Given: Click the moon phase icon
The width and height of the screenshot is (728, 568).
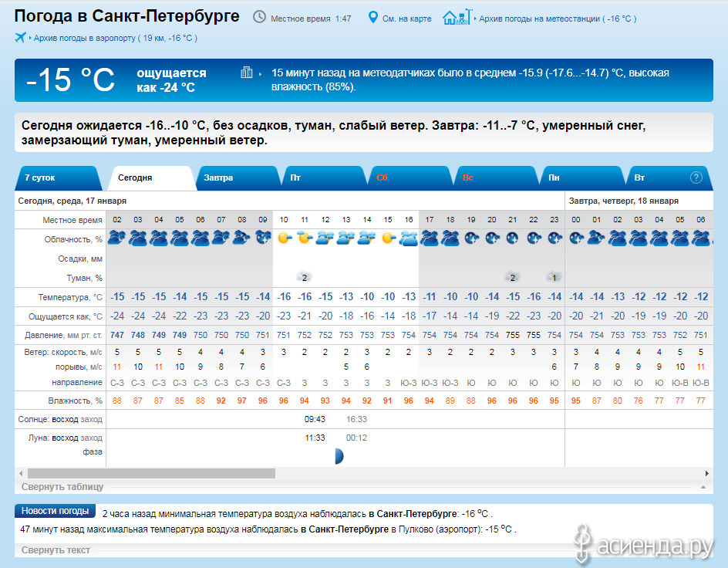Looking at the screenshot, I should click(339, 456).
